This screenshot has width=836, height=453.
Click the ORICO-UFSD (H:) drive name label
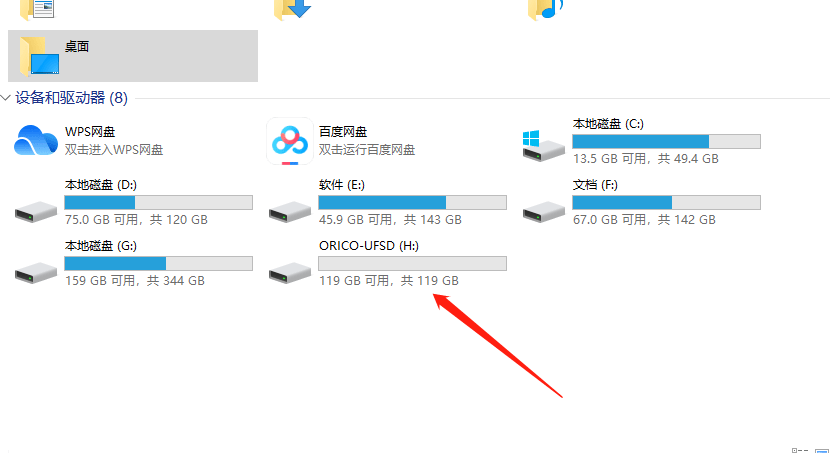click(x=368, y=246)
